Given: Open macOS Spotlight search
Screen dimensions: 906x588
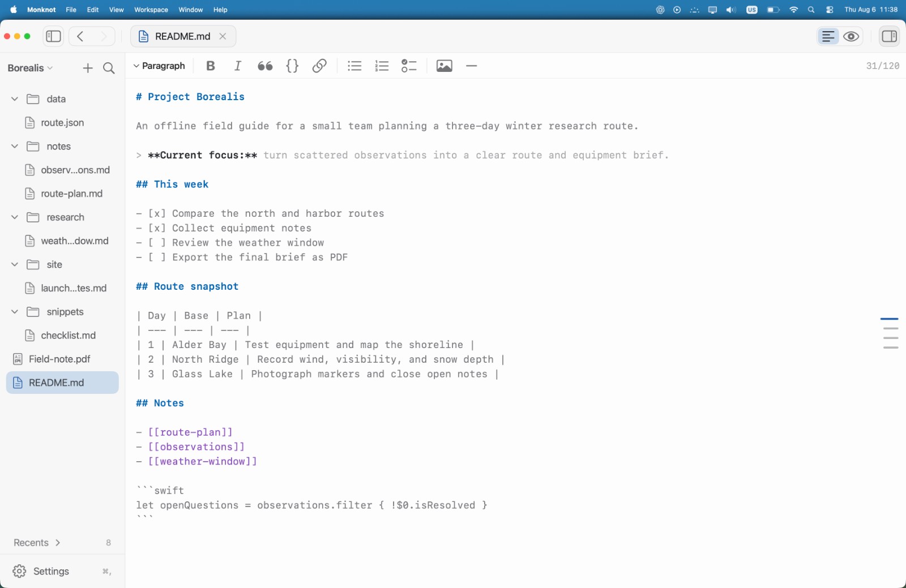Looking at the screenshot, I should point(811,10).
